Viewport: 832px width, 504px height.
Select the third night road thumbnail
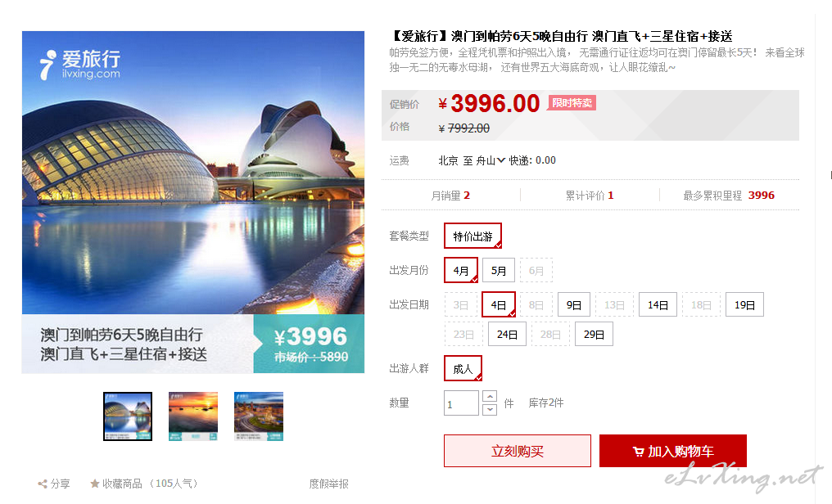click(259, 416)
